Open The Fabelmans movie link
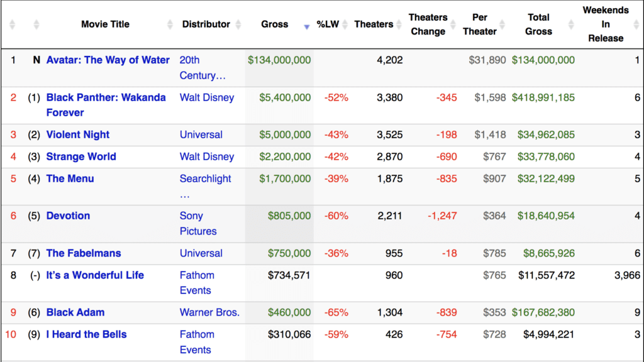644x362 pixels. (x=84, y=253)
